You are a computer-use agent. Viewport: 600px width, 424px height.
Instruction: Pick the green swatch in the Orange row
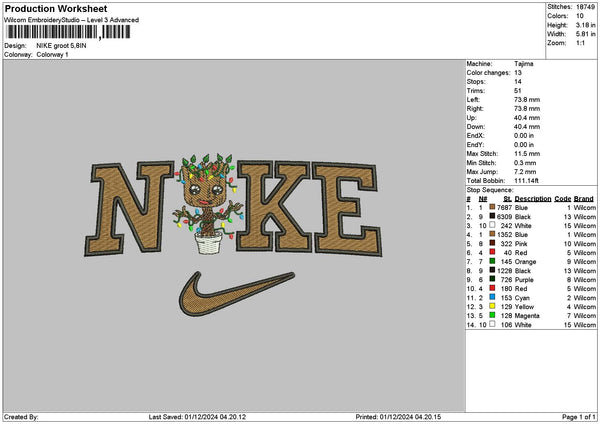(x=492, y=261)
